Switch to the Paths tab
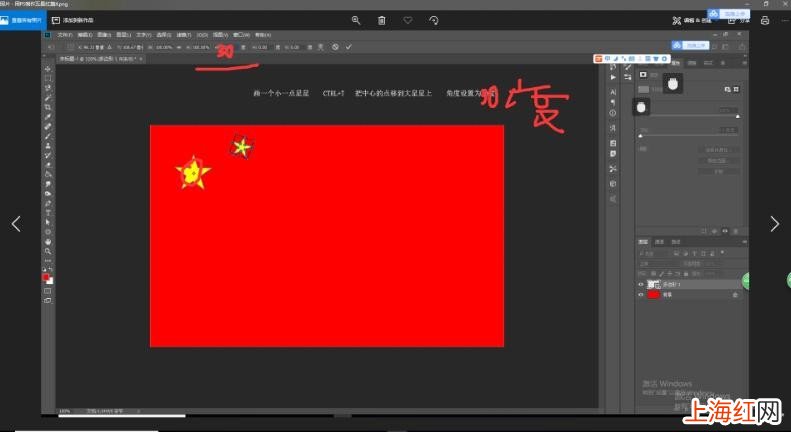The image size is (791, 432). [675, 242]
